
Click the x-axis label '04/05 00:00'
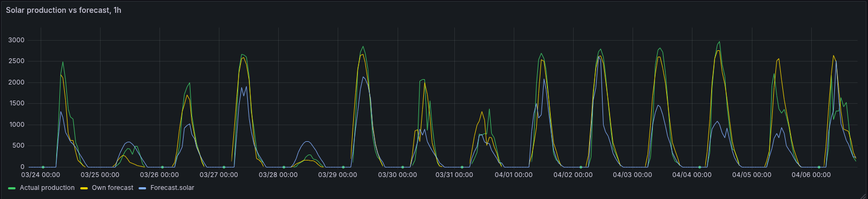click(751, 175)
